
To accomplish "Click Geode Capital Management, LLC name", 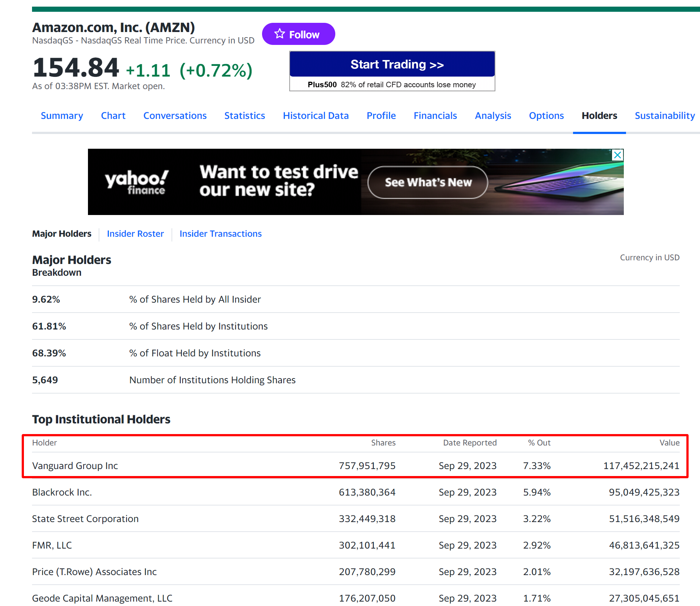I will [102, 598].
